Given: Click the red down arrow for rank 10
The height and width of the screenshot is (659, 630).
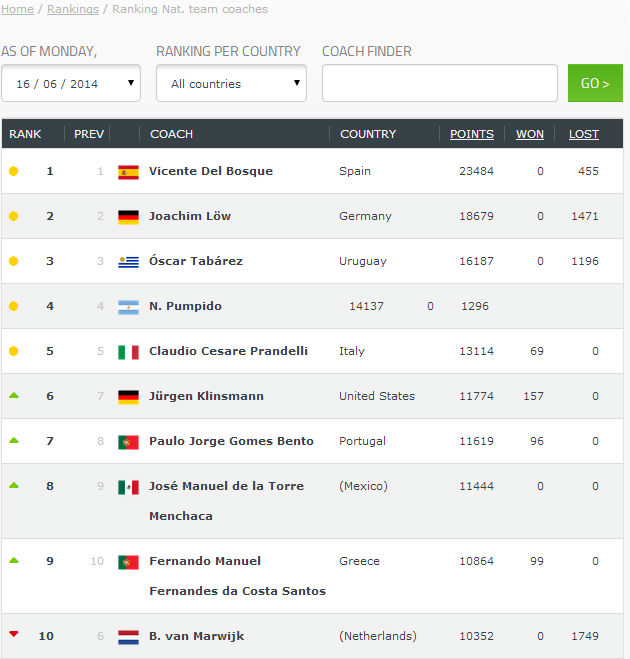Looking at the screenshot, I should (14, 634).
